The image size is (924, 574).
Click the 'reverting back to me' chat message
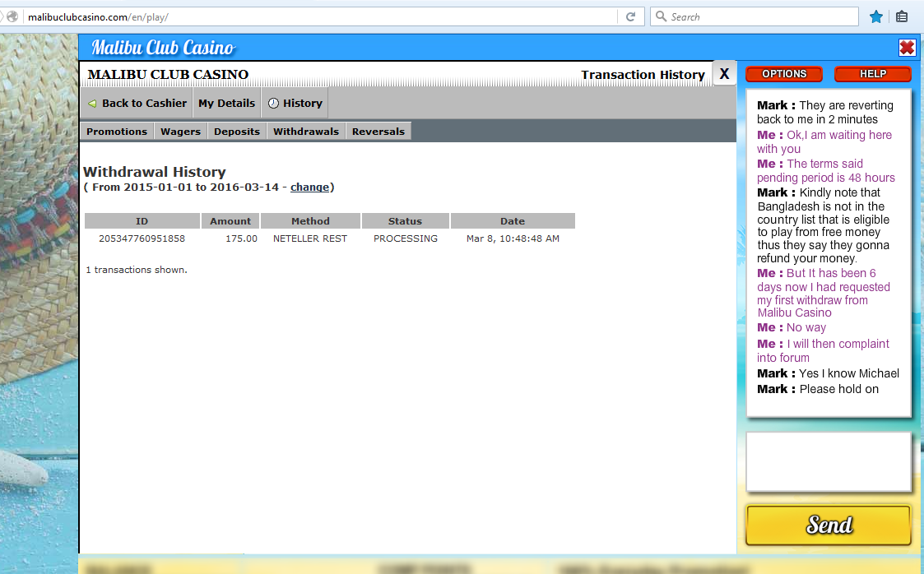tap(825, 112)
